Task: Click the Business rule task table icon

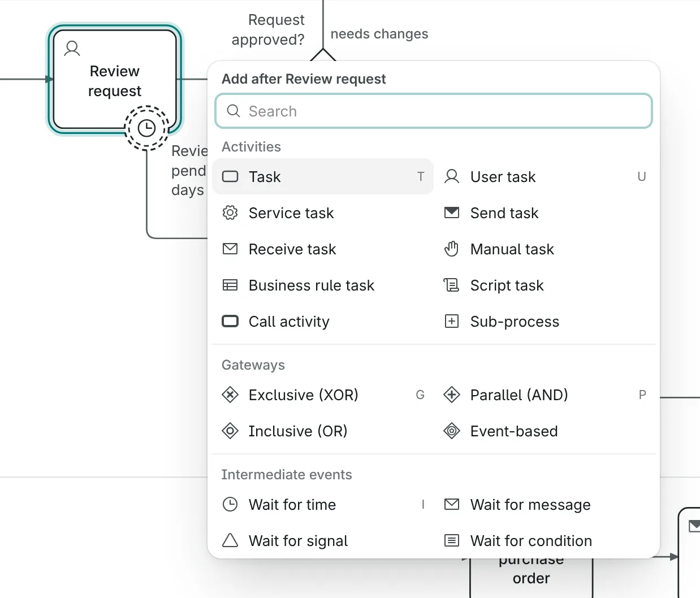Action: coord(230,285)
